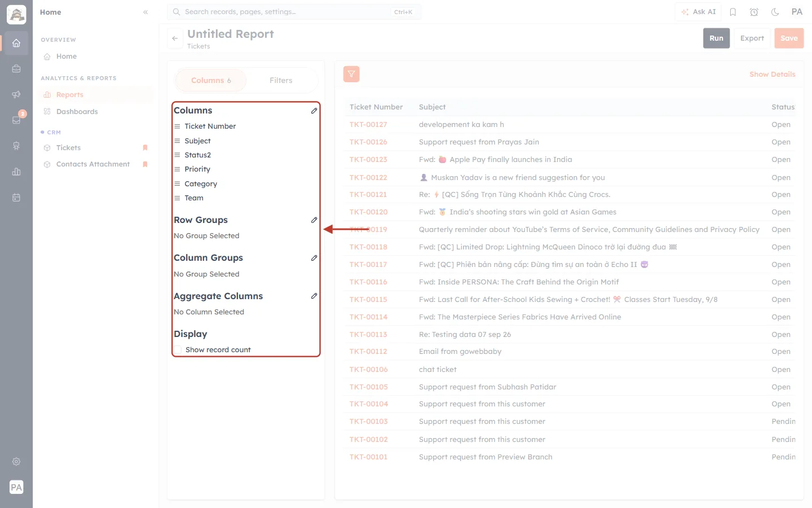Open the calendar icon in the left rail

pyautogui.click(x=16, y=198)
